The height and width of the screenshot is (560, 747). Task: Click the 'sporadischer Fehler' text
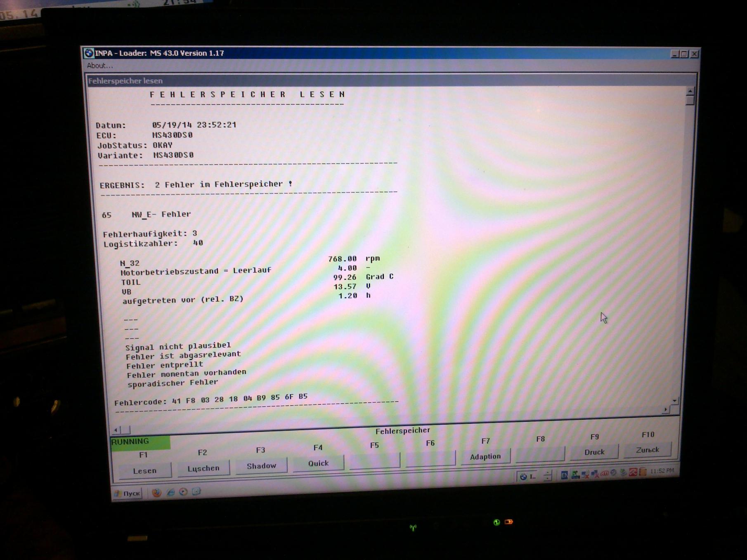coord(173,383)
